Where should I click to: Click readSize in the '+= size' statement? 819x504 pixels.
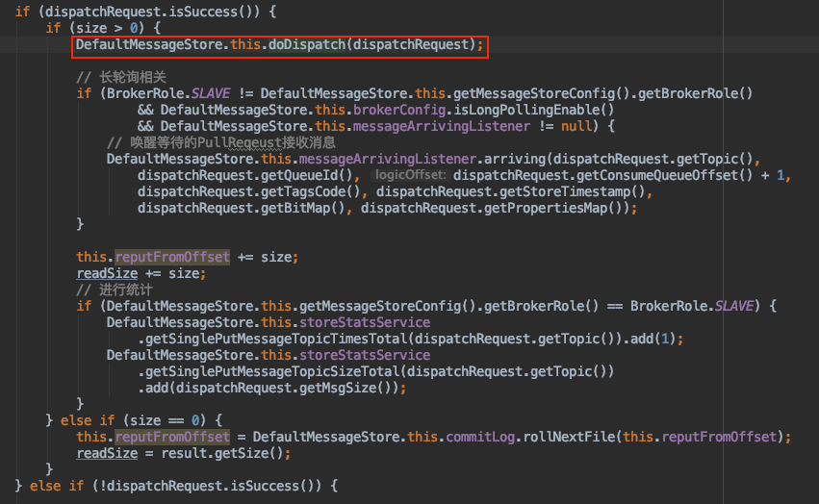click(107, 273)
